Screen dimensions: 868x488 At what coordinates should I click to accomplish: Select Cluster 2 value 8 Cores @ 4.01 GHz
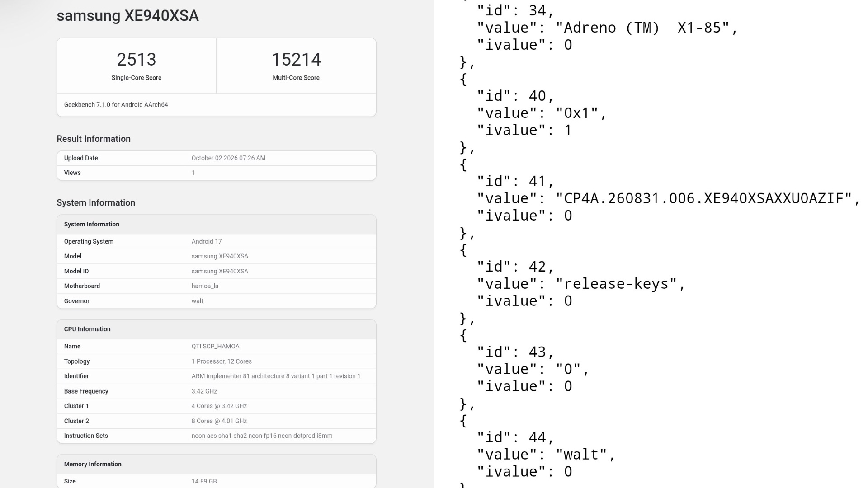click(219, 421)
